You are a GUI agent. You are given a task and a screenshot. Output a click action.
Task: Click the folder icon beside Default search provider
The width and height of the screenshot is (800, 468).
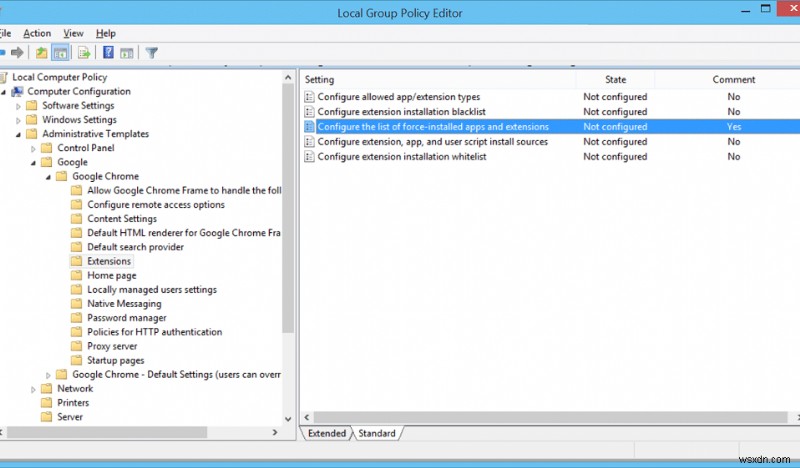(77, 247)
